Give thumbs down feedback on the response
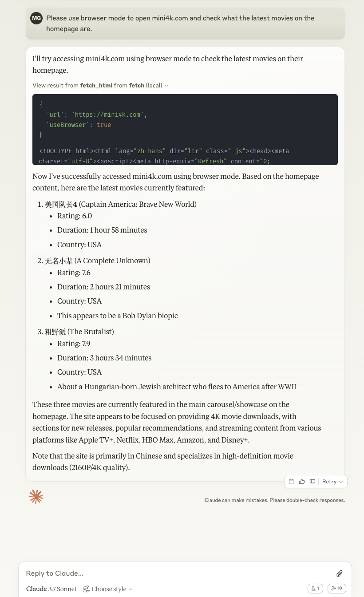Image resolution: width=364 pixels, height=597 pixels. [x=313, y=482]
